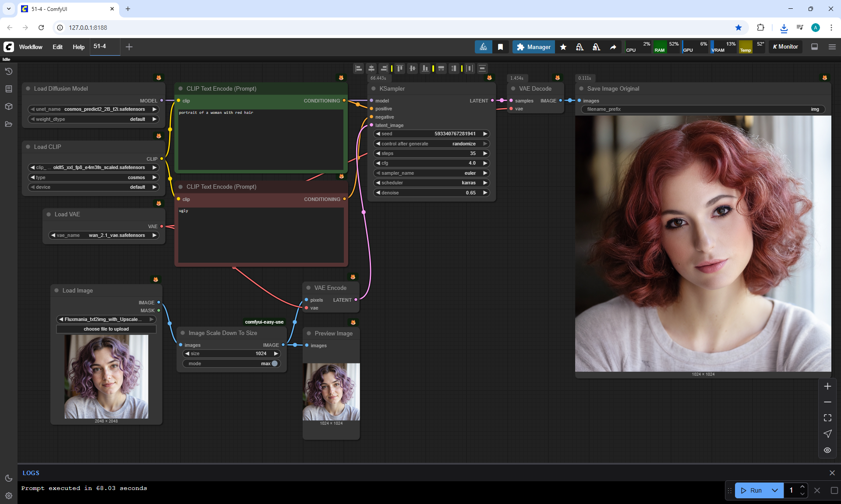
Task: Click the Manager button
Action: click(x=534, y=47)
